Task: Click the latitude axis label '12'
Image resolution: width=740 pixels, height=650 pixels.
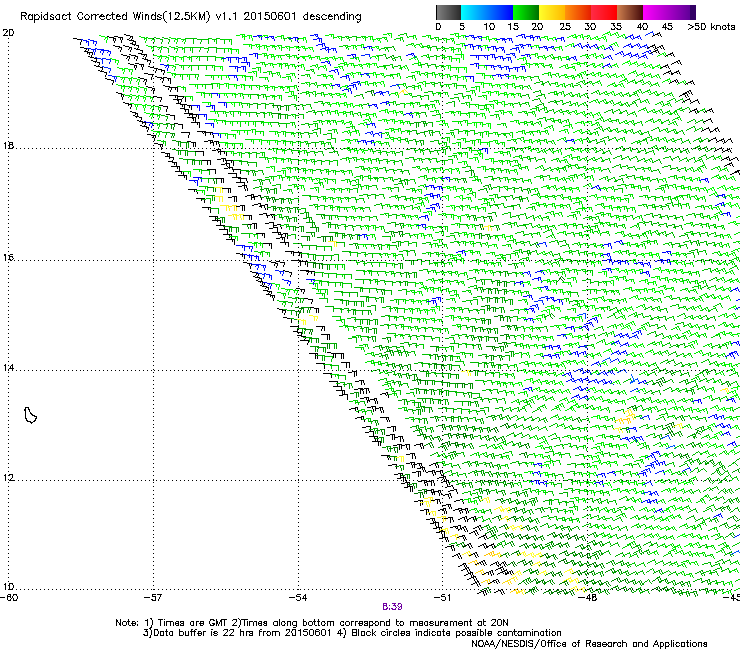Action: [8, 478]
